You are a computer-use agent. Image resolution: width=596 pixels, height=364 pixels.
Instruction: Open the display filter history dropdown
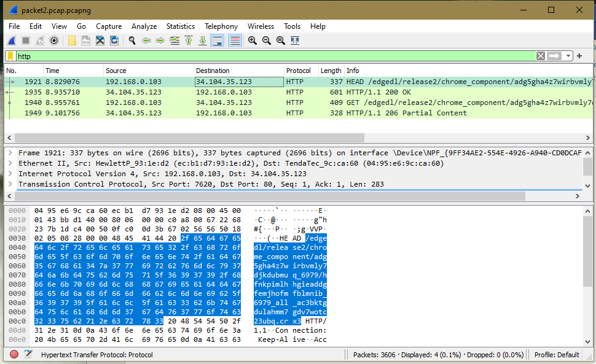[x=569, y=56]
